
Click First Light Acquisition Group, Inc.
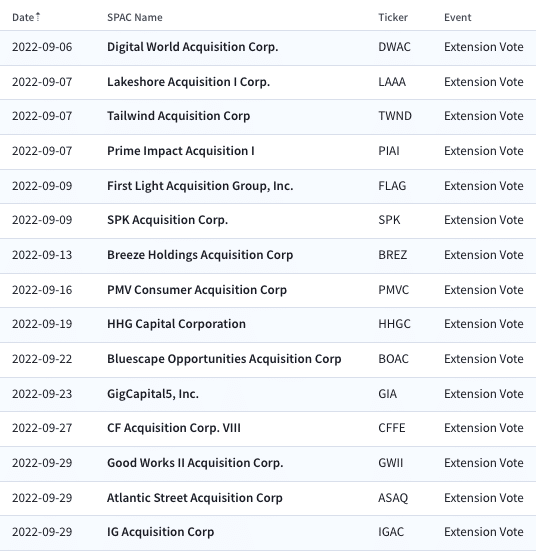(200, 186)
